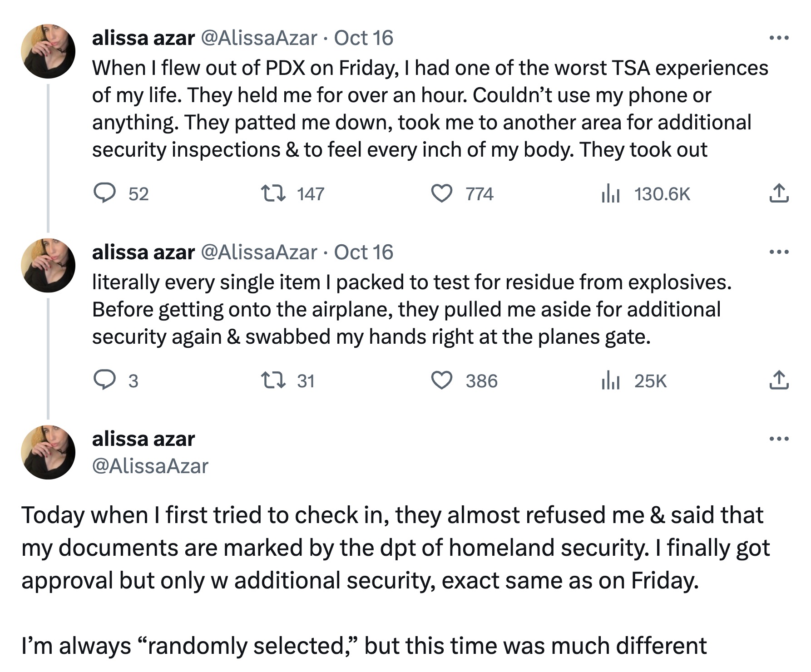Open more options on the second tweet
The width and height of the screenshot is (811, 672).
click(779, 252)
